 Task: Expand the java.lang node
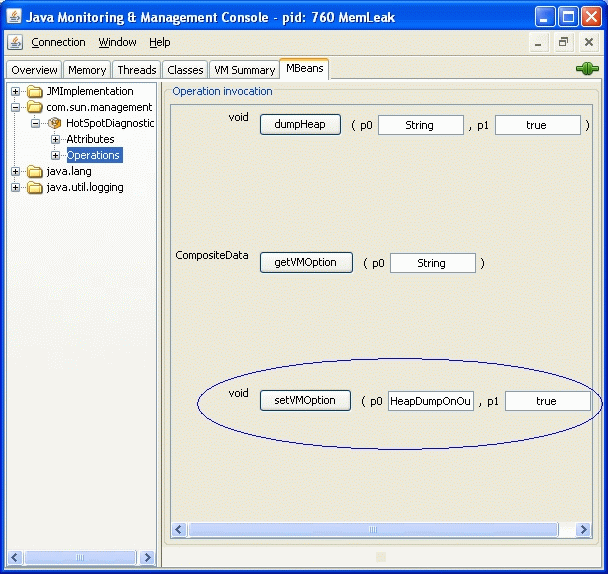(15, 171)
